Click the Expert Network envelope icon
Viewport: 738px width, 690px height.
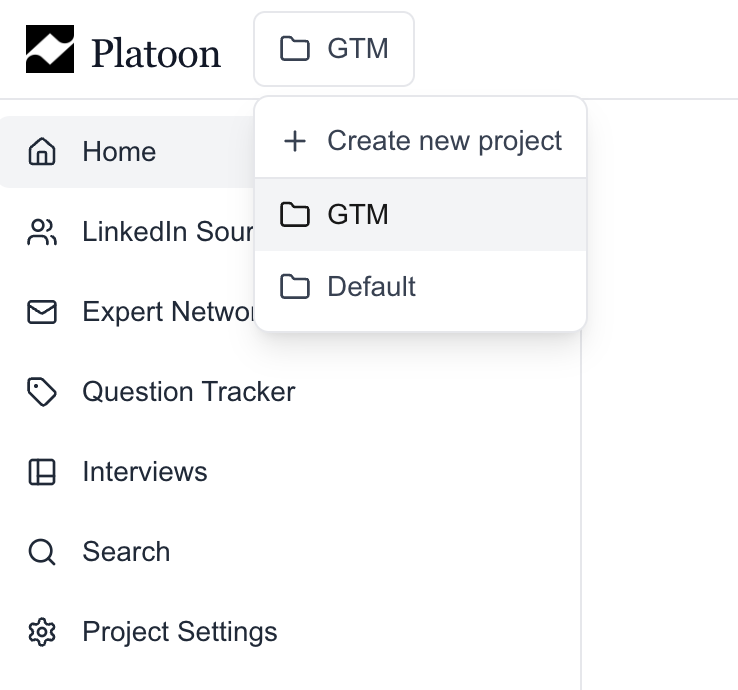[42, 312]
